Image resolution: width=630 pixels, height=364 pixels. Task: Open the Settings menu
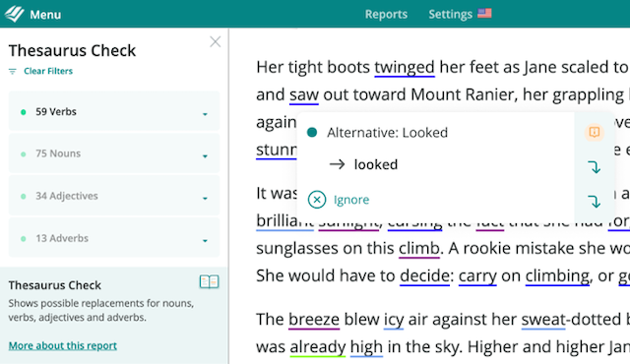click(450, 14)
